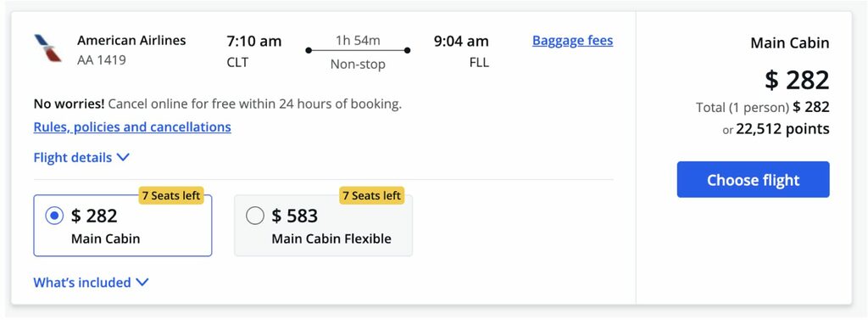Screen dimensions: 868x320
Task: Open Baggage fees link
Action: tap(572, 41)
